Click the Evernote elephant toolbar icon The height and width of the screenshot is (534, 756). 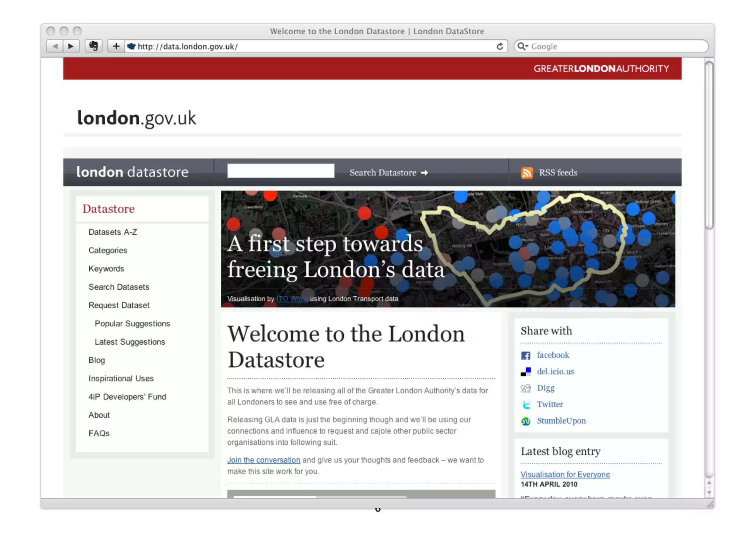(93, 46)
